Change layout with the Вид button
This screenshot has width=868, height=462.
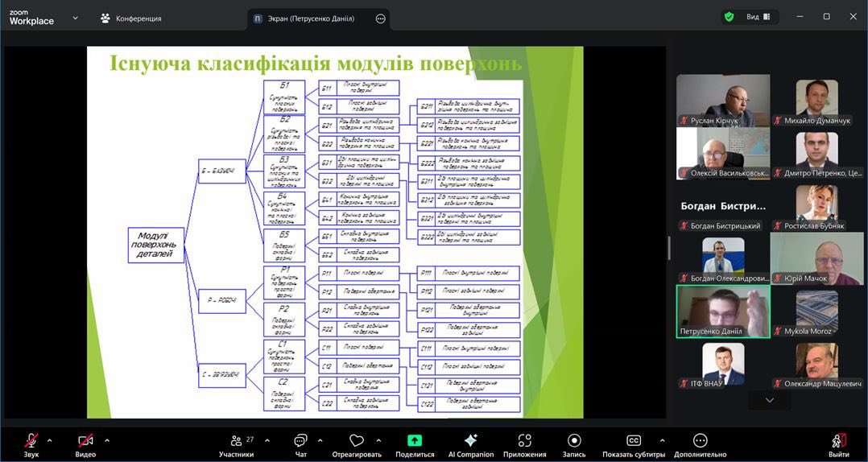coord(758,17)
